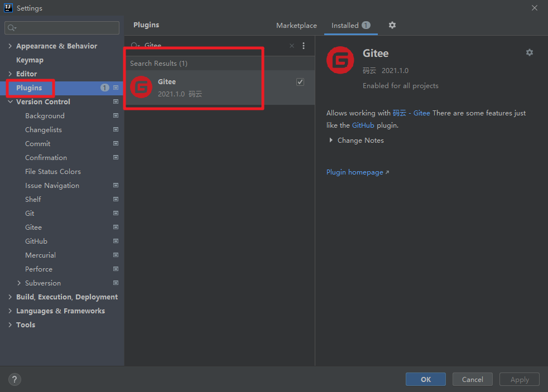The image size is (548, 392).
Task: Open the Plugin homepage link
Action: click(358, 172)
